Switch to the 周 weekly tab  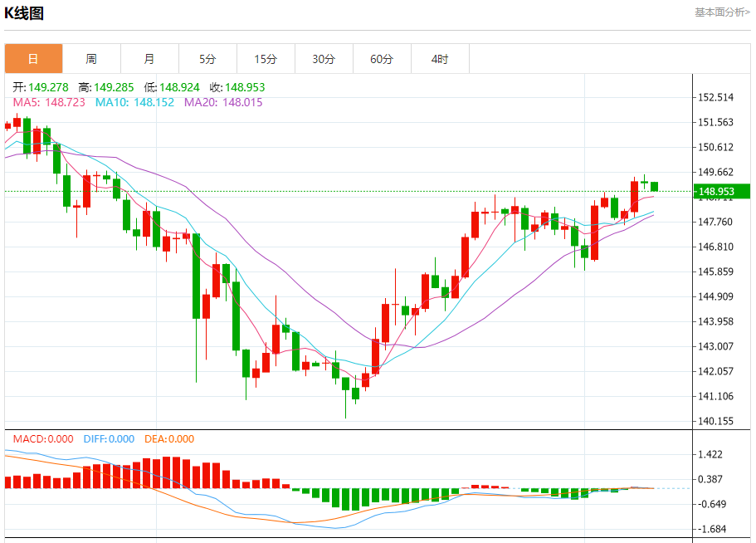[91, 59]
